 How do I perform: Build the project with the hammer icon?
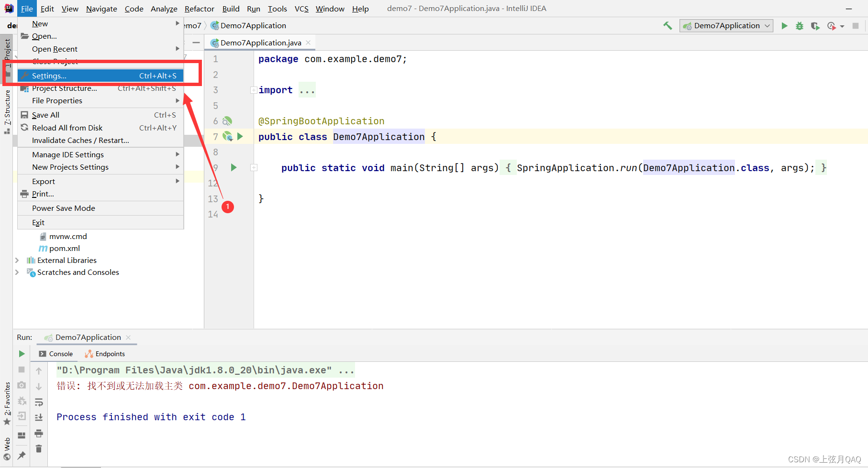tap(668, 26)
